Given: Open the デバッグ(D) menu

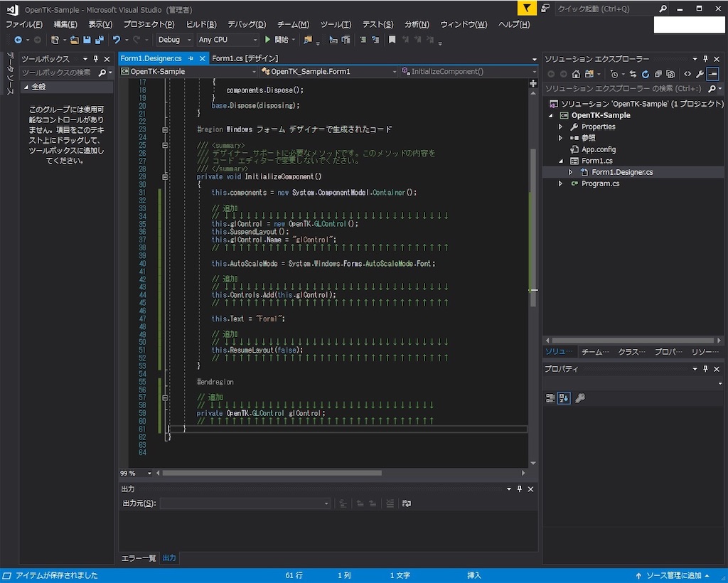Looking at the screenshot, I should (x=247, y=25).
